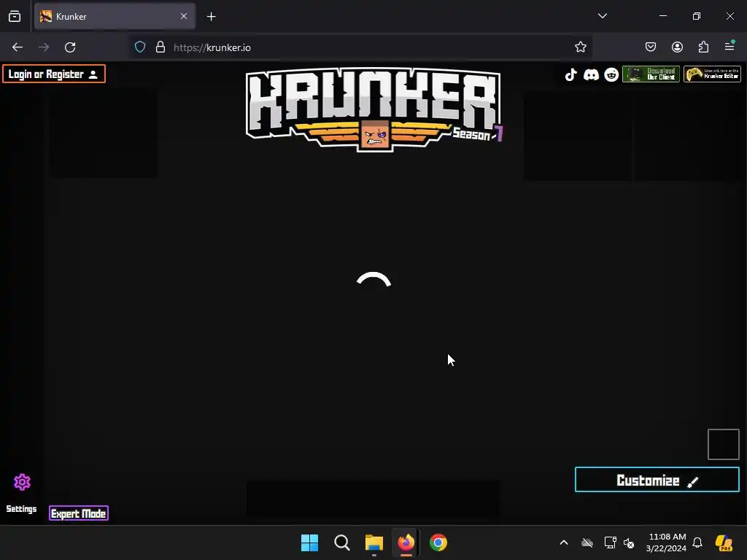The width and height of the screenshot is (747, 560).
Task: Open Windows taskbar Search
Action: (x=341, y=542)
